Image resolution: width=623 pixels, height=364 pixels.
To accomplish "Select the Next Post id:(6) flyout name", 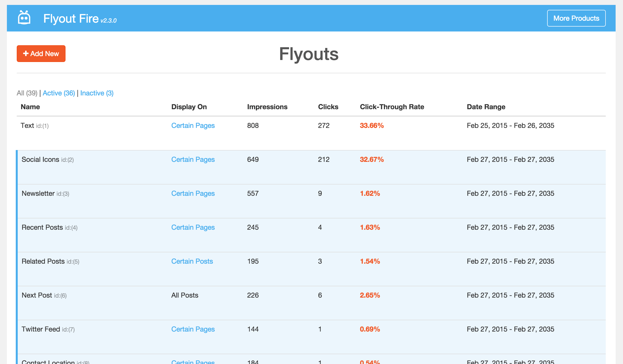I will click(x=37, y=295).
